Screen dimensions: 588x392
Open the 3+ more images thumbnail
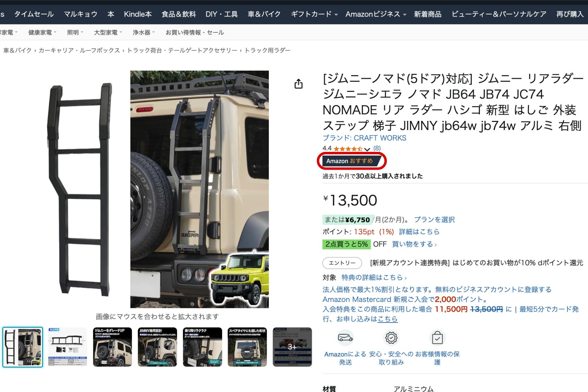[292, 347]
